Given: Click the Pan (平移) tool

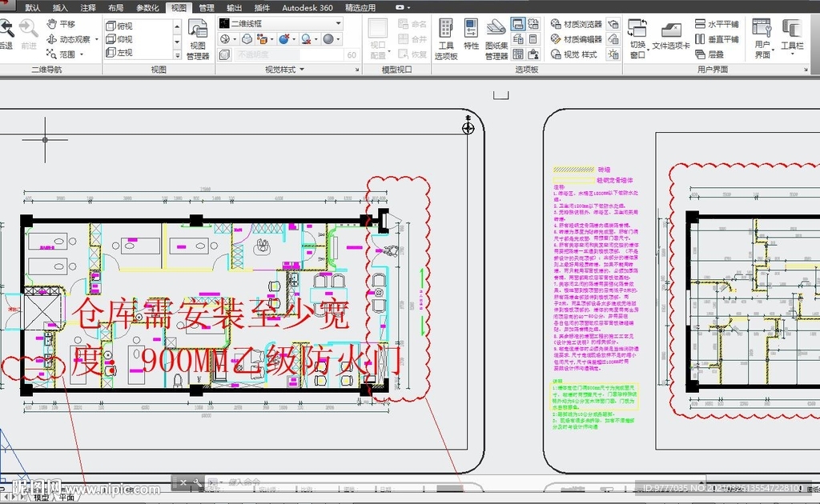Looking at the screenshot, I should pos(61,25).
